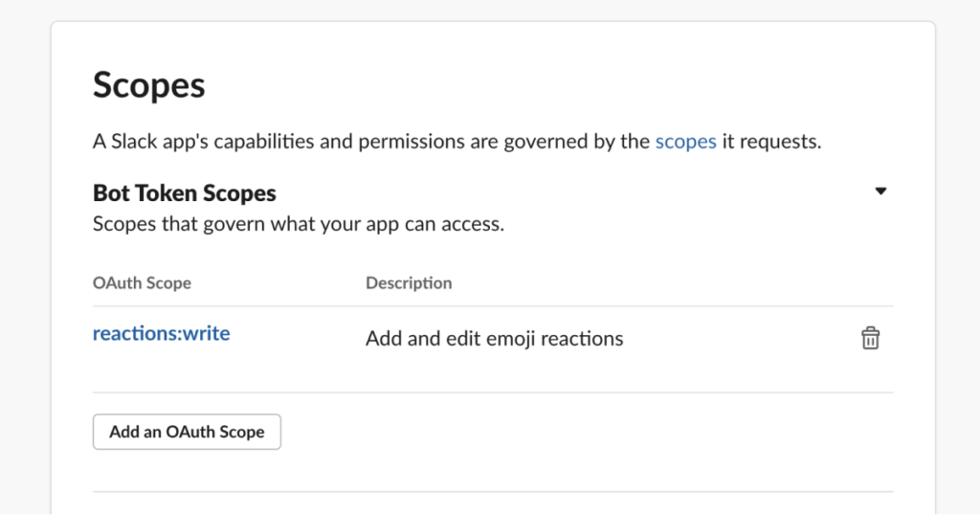This screenshot has height=515, width=980.
Task: Click the sentence starting A Slack app's capabilities
Action: click(x=373, y=142)
